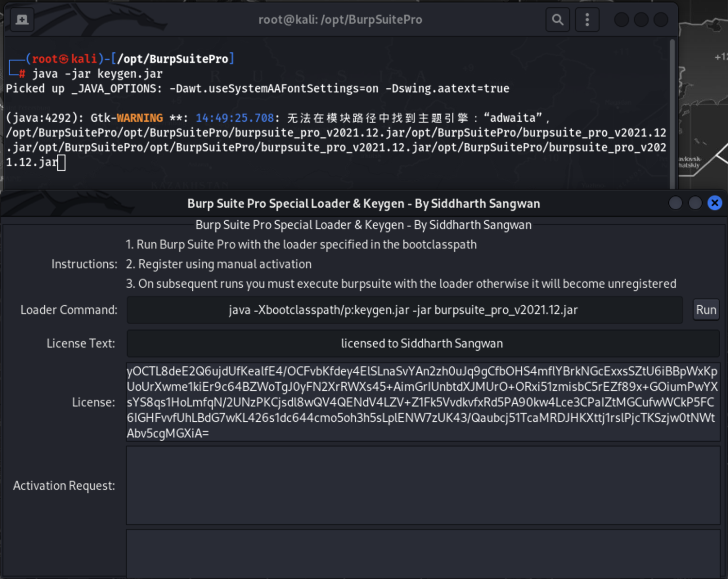Click the terminal cursor after 1.12.jar
Viewport: 728px width, 579px height.
[61, 163]
